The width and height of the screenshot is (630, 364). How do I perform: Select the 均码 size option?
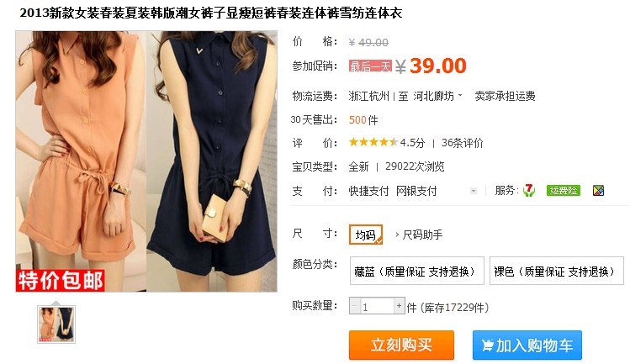coord(366,235)
